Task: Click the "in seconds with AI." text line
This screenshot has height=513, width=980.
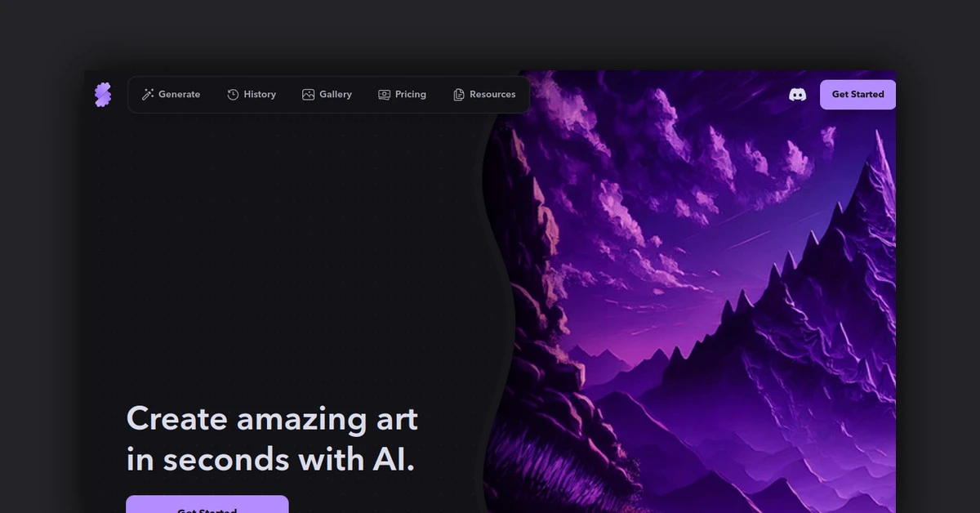Action: pos(270,460)
